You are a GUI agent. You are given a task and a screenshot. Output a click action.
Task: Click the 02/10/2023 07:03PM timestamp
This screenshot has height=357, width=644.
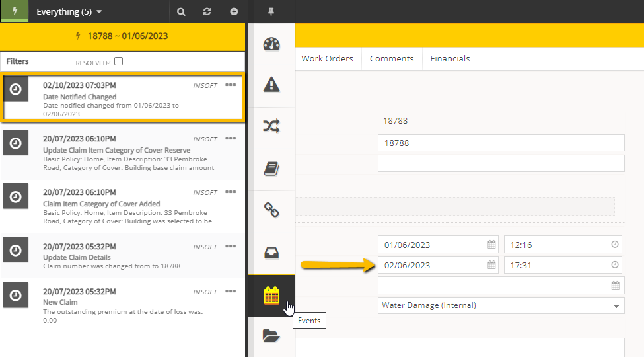tap(79, 85)
